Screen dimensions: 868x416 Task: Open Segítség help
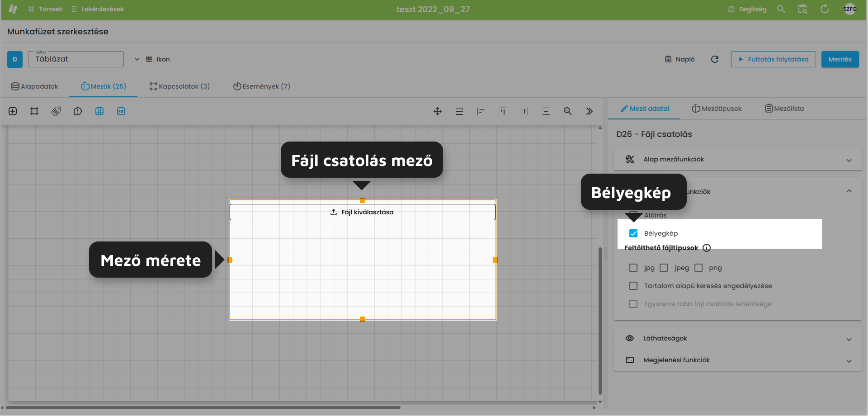coord(747,9)
